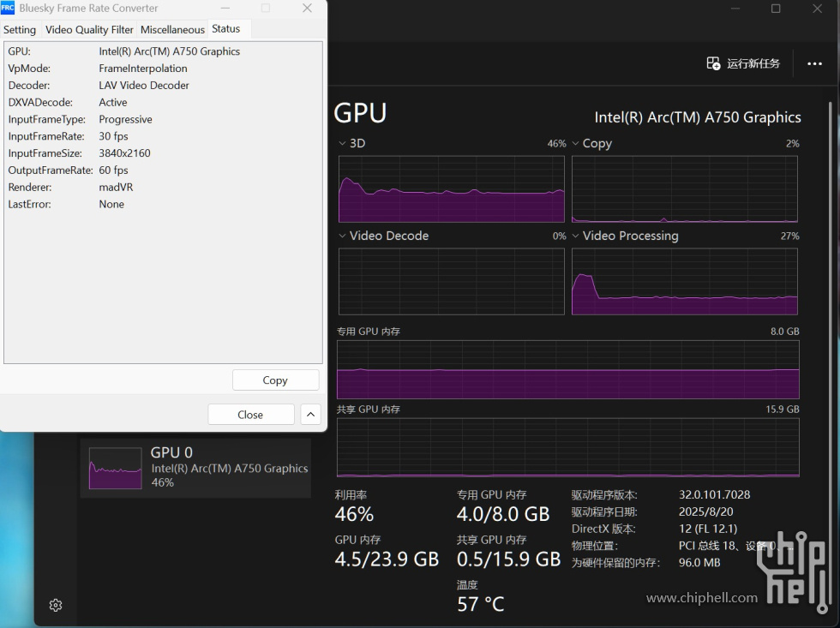The width and height of the screenshot is (840, 628).
Task: Collapse the dialog with the chevron up button
Action: (310, 415)
